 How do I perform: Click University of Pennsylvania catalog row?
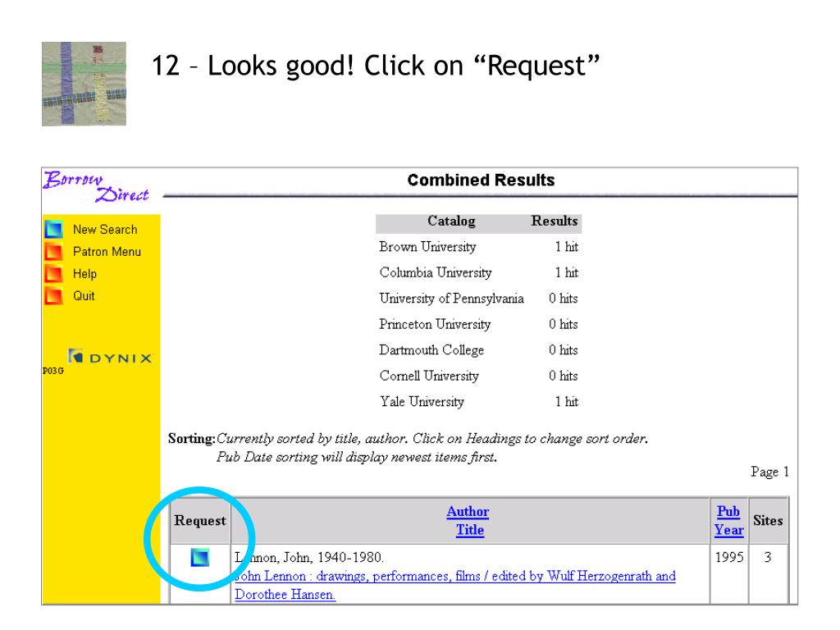pyautogui.click(x=478, y=298)
